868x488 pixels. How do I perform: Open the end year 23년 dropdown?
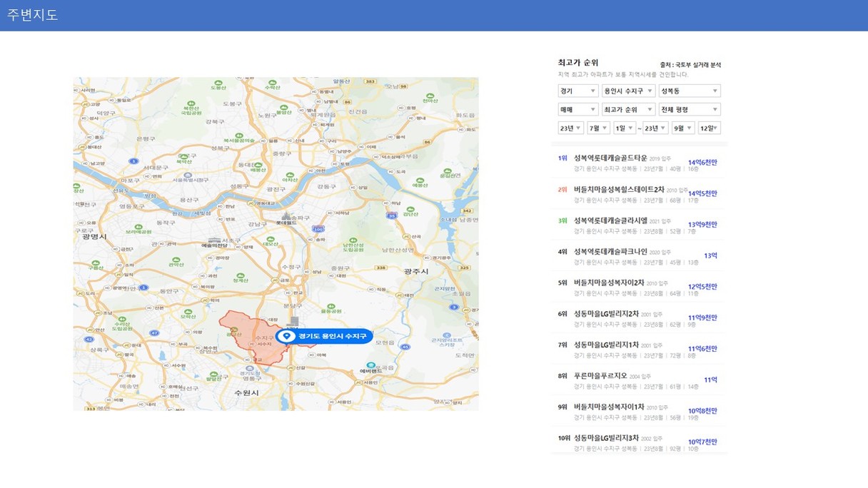click(655, 128)
